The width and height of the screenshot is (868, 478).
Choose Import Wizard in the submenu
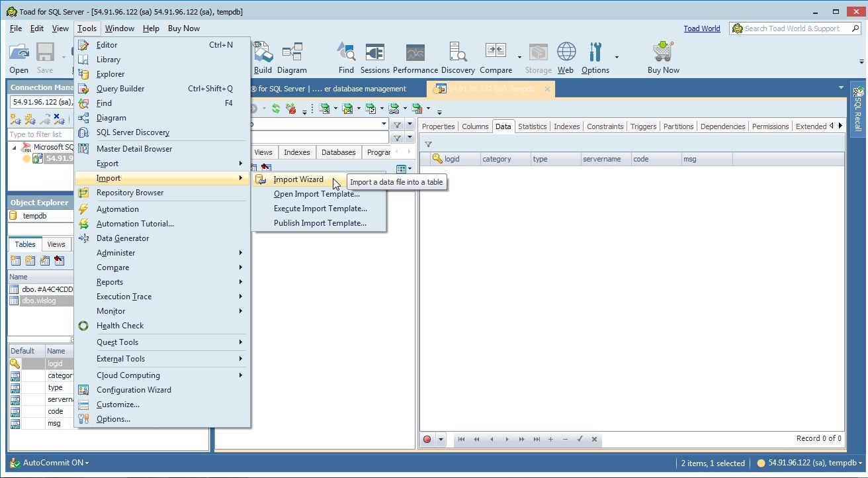pos(298,179)
